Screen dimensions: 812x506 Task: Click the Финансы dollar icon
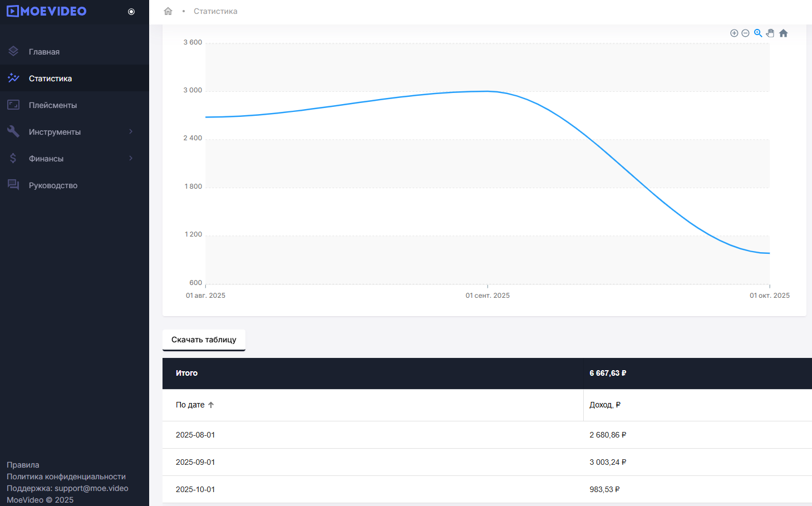coord(13,158)
